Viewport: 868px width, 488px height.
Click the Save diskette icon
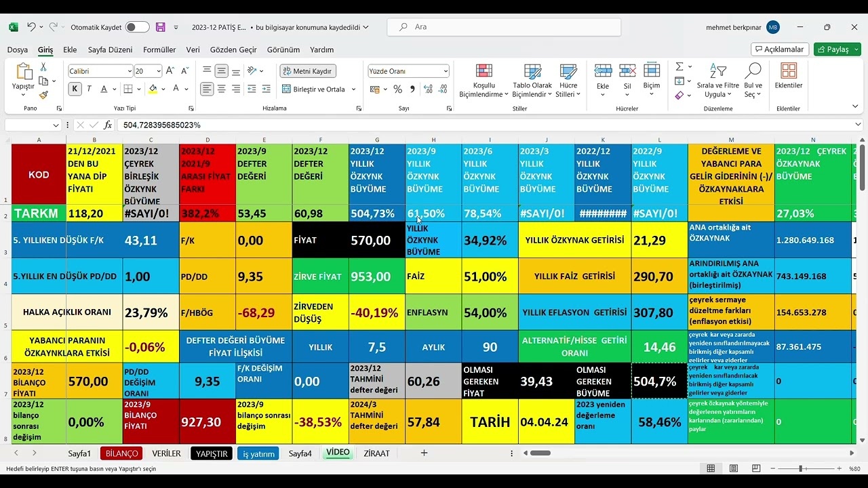pyautogui.click(x=161, y=27)
